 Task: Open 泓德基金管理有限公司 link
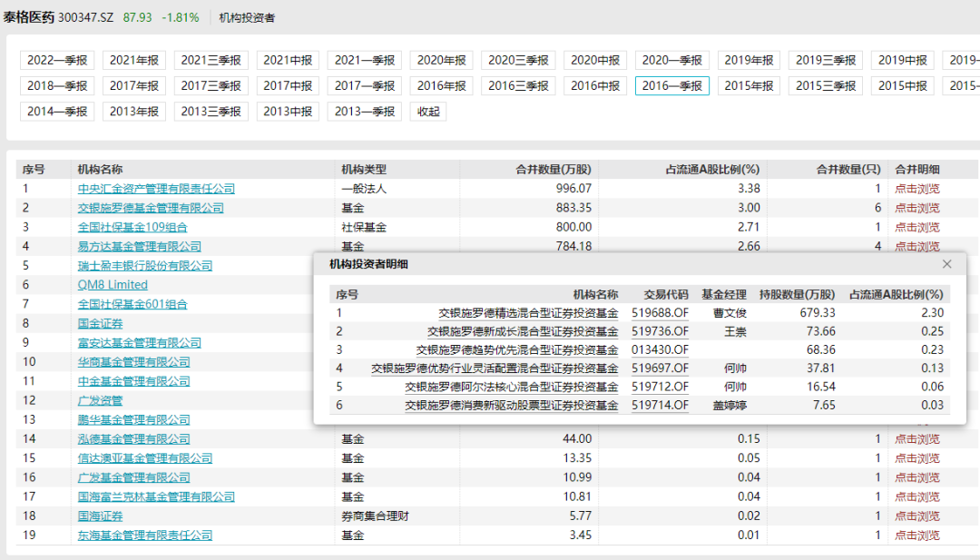[133, 438]
